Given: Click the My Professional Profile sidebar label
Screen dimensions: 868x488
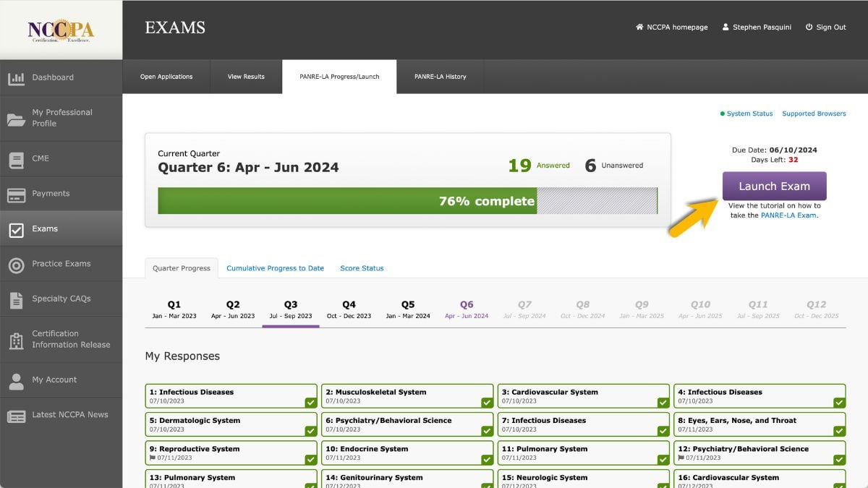Looking at the screenshot, I should [x=62, y=118].
